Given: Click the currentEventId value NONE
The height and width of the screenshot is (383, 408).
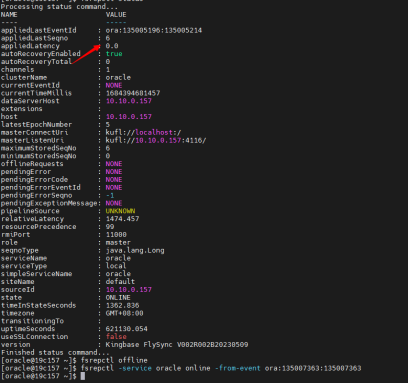Looking at the screenshot, I should pyautogui.click(x=114, y=85).
